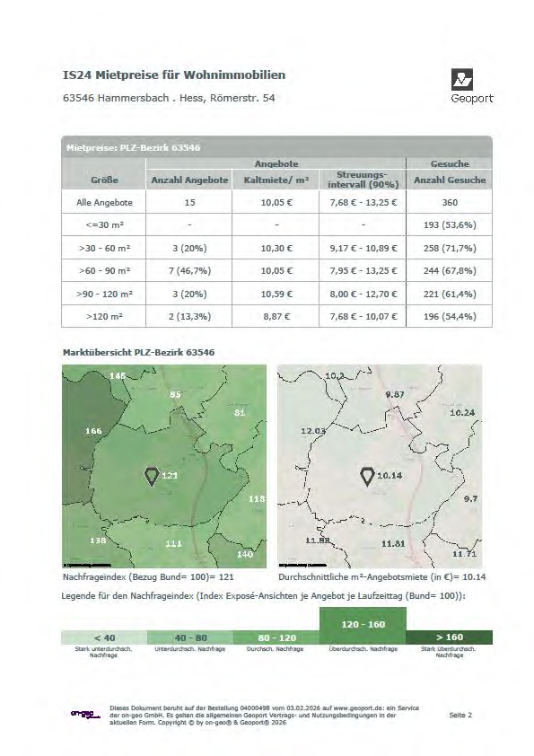Click the 'Gesuche' column group header
The width and height of the screenshot is (534, 756).
pos(450,163)
